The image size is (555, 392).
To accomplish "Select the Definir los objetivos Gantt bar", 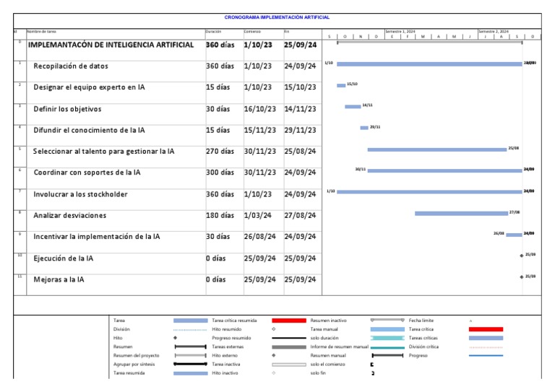I will click(353, 107).
